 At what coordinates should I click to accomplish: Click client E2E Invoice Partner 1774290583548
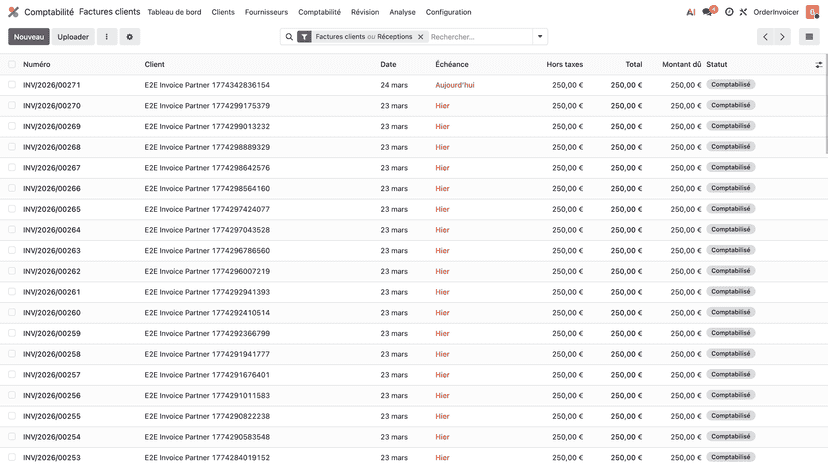pos(207,436)
